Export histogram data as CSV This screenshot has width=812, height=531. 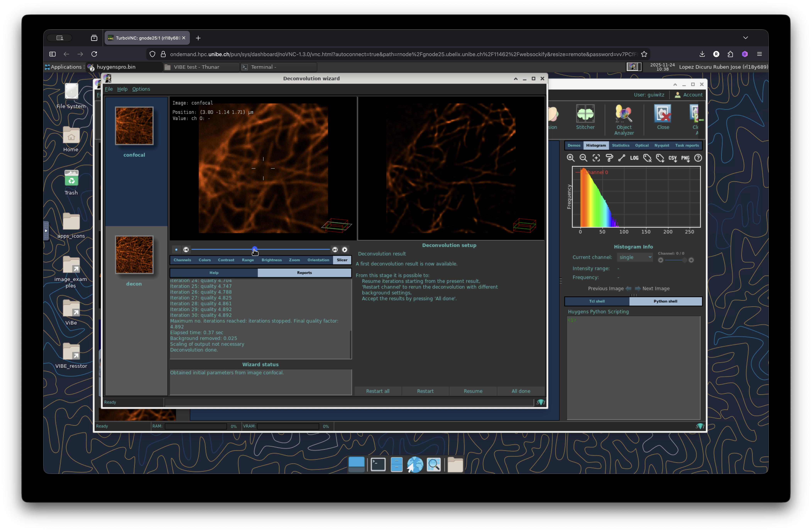672,158
